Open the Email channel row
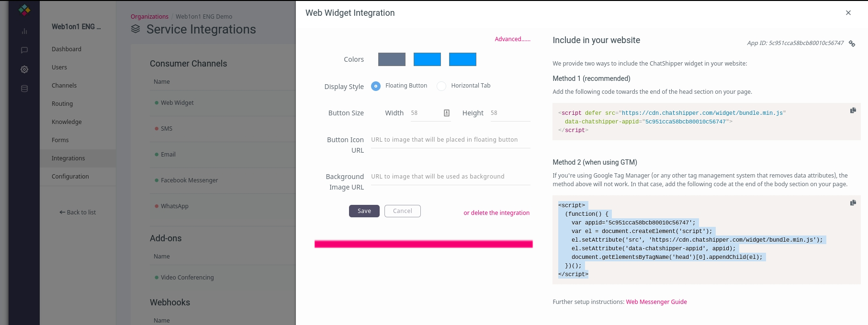 point(223,155)
